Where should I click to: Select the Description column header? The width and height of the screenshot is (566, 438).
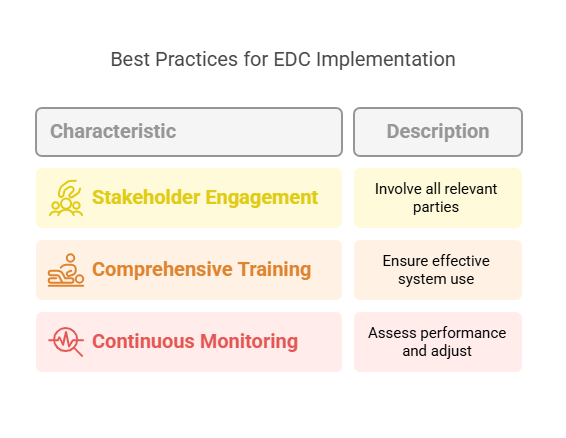[x=438, y=132]
